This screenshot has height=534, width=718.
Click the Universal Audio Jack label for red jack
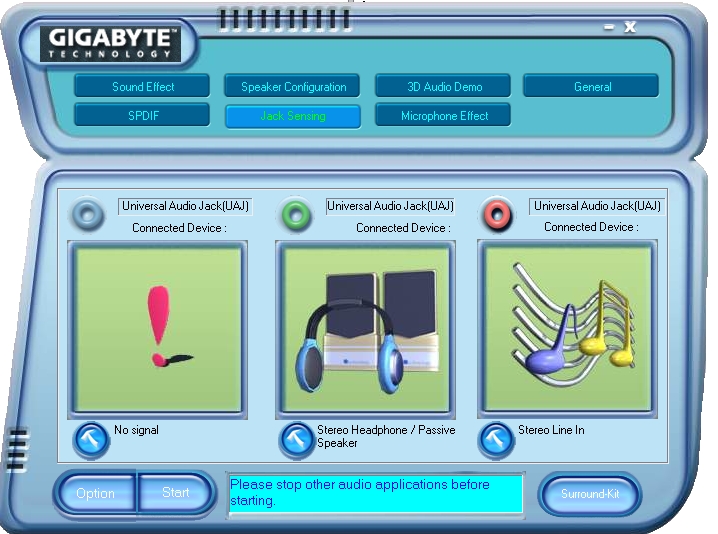coord(597,206)
